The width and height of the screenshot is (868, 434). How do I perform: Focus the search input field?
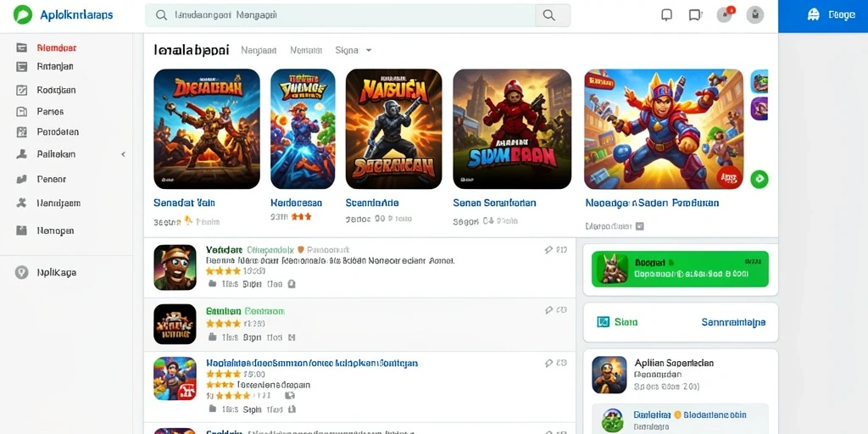341,15
